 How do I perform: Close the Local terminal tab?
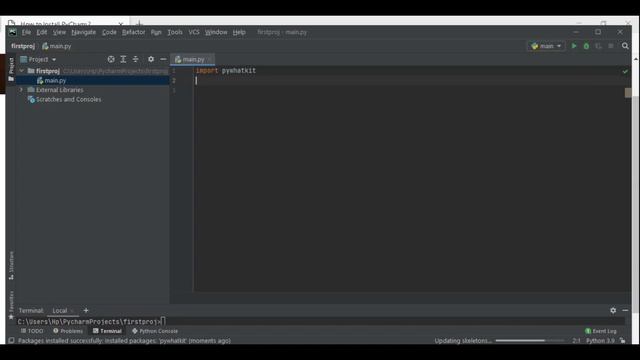click(73, 311)
